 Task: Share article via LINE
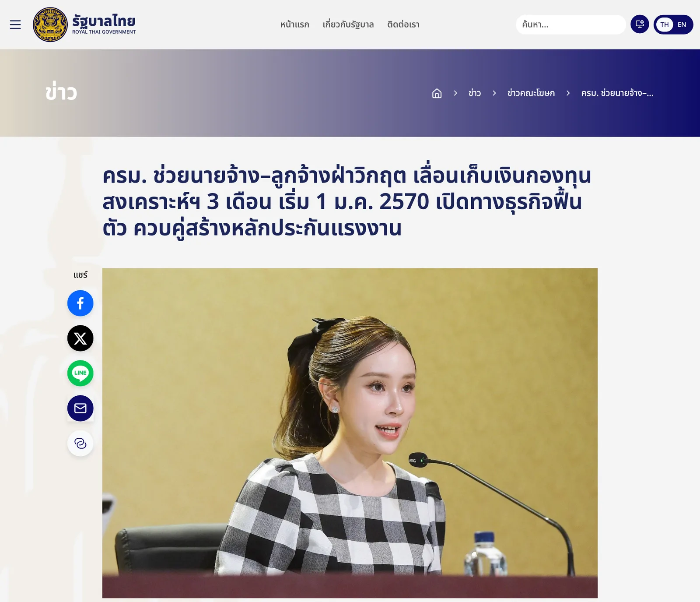tap(80, 373)
